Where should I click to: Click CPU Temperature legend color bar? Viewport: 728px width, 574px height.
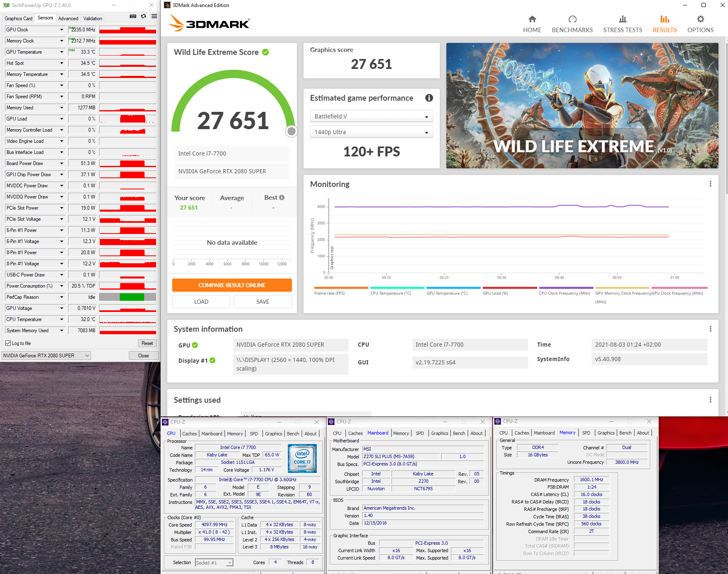pos(397,288)
